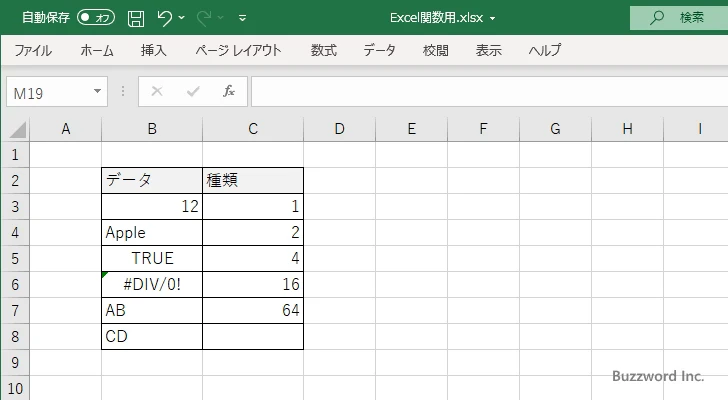Image resolution: width=728 pixels, height=400 pixels.
Task: Select row 1 header
Action: click(x=15, y=155)
